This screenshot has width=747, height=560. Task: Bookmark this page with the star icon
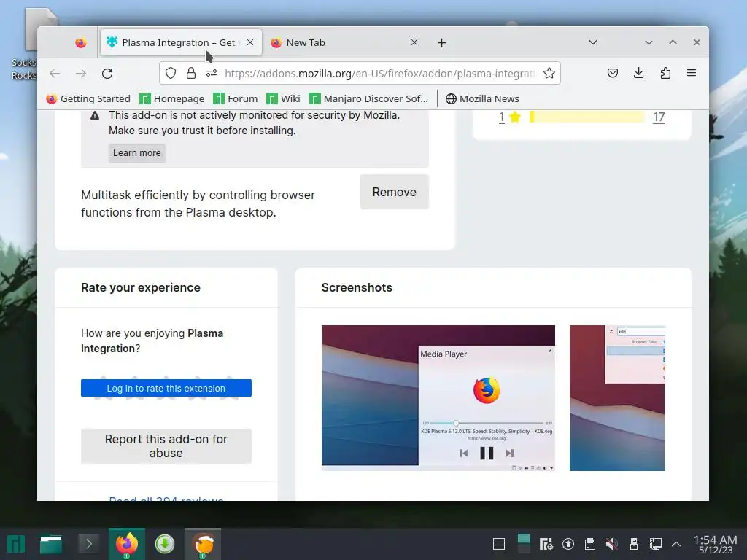549,74
